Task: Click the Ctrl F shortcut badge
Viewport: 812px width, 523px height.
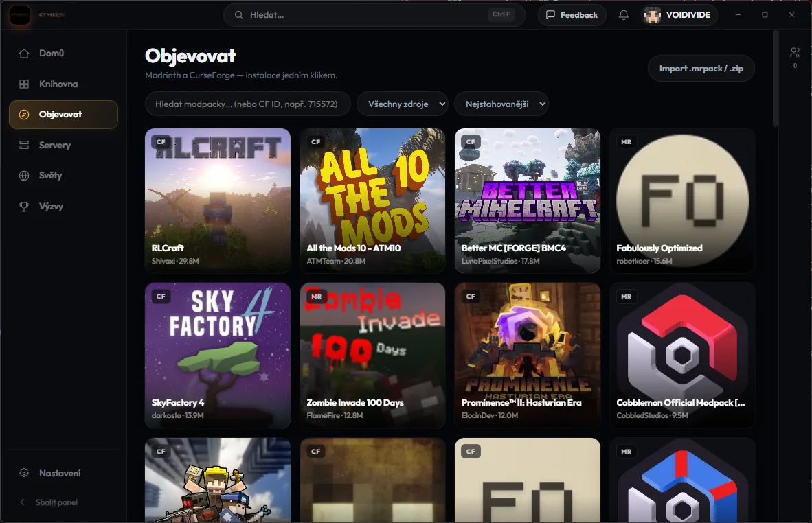Action: tap(501, 14)
